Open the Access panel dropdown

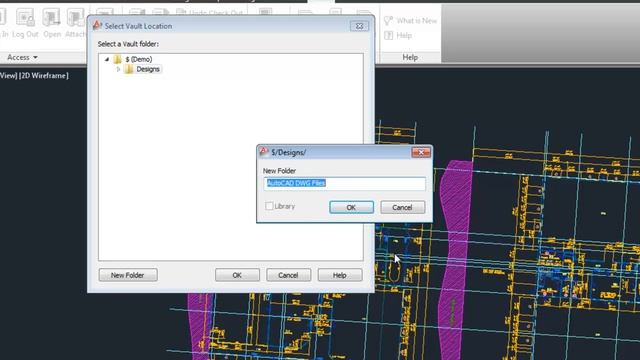pyautogui.click(x=22, y=58)
